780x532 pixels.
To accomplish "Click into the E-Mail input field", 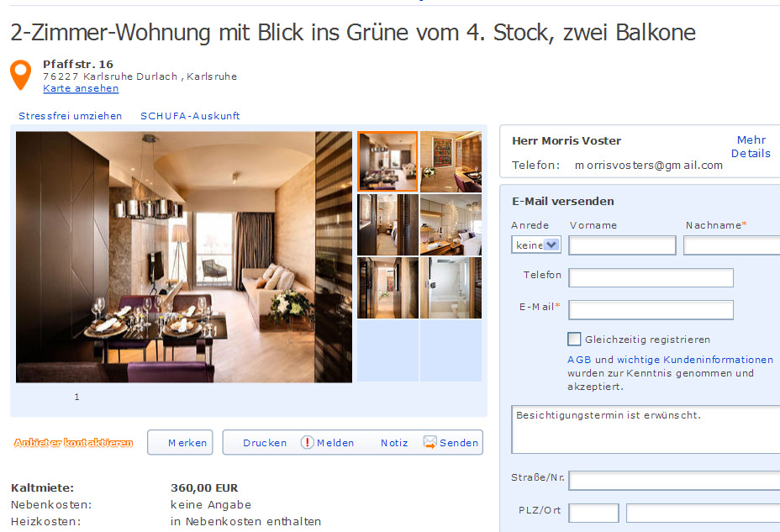I will [651, 310].
